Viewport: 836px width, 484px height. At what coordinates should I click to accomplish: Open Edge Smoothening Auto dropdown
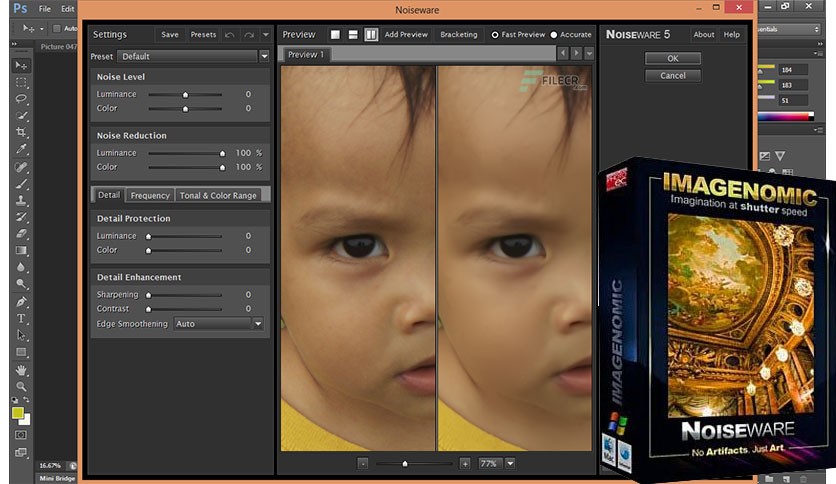[x=258, y=324]
